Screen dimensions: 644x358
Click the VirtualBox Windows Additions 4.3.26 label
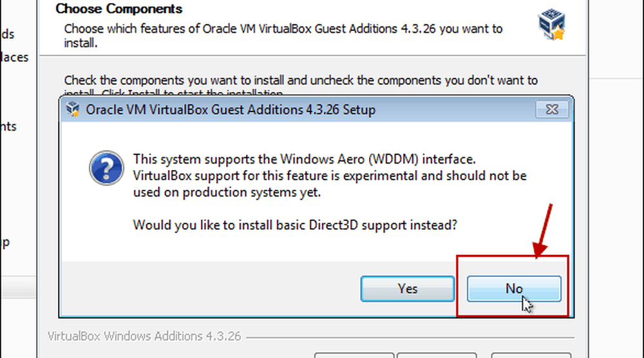144,336
